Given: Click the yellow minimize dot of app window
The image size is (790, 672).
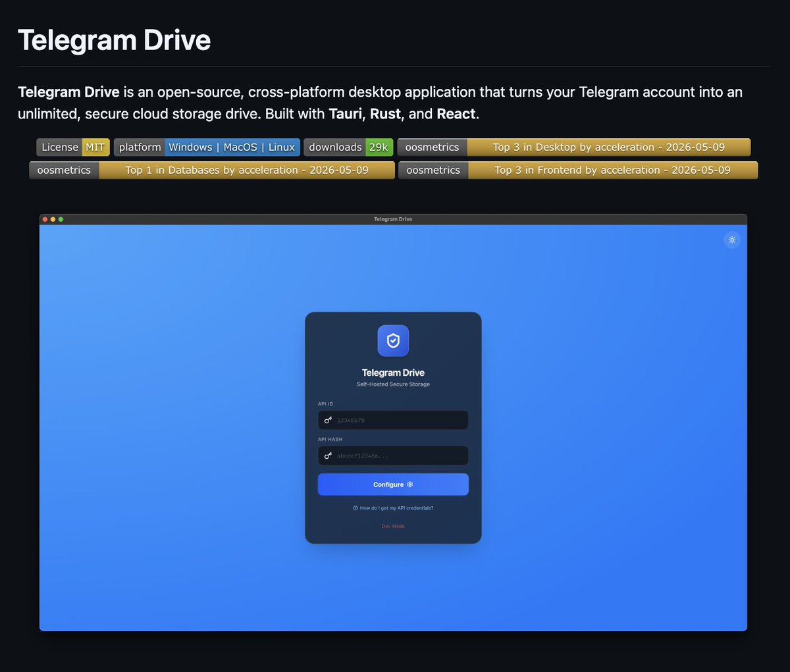Looking at the screenshot, I should click(x=53, y=219).
